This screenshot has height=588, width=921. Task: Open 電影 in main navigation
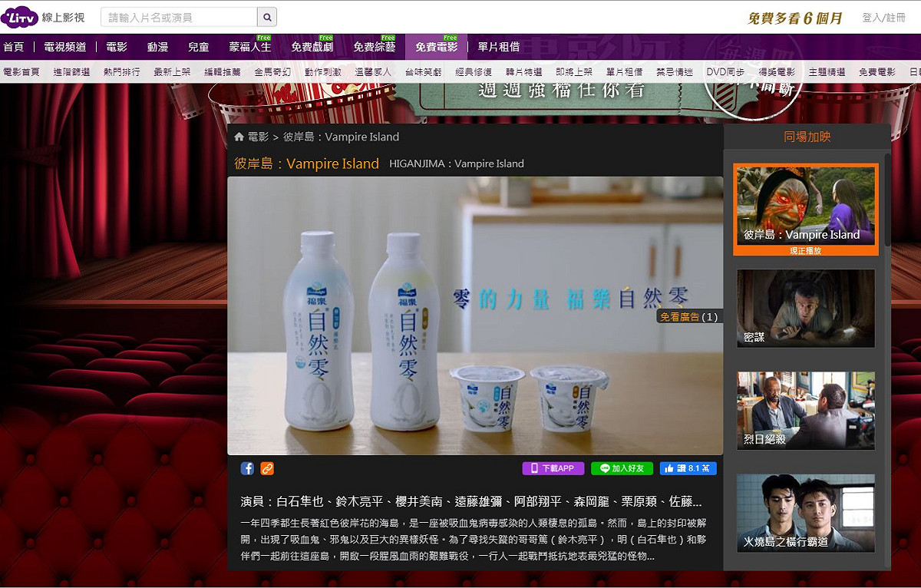117,47
